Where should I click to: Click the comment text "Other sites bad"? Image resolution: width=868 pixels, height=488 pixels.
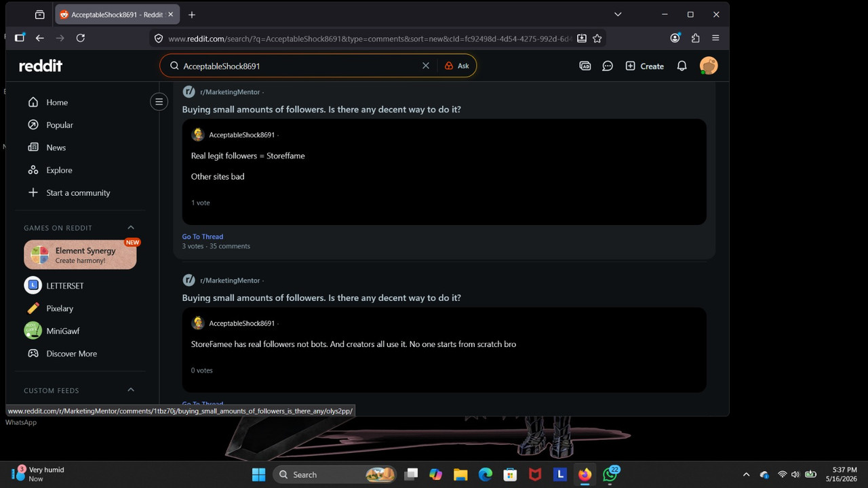click(x=218, y=176)
